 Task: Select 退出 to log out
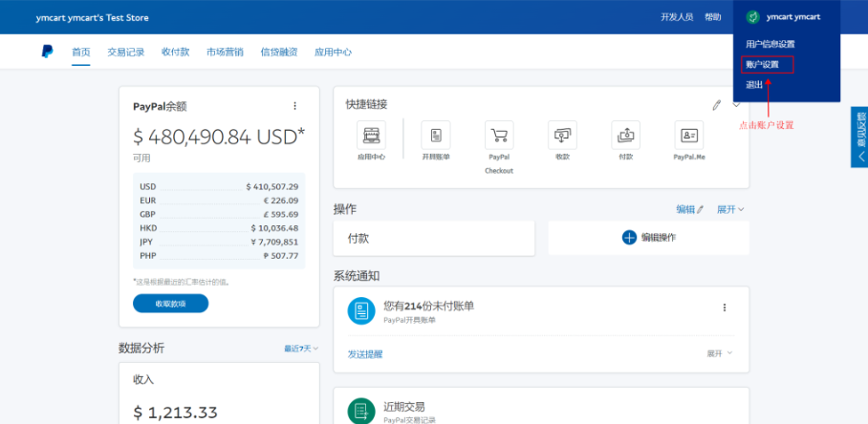754,85
